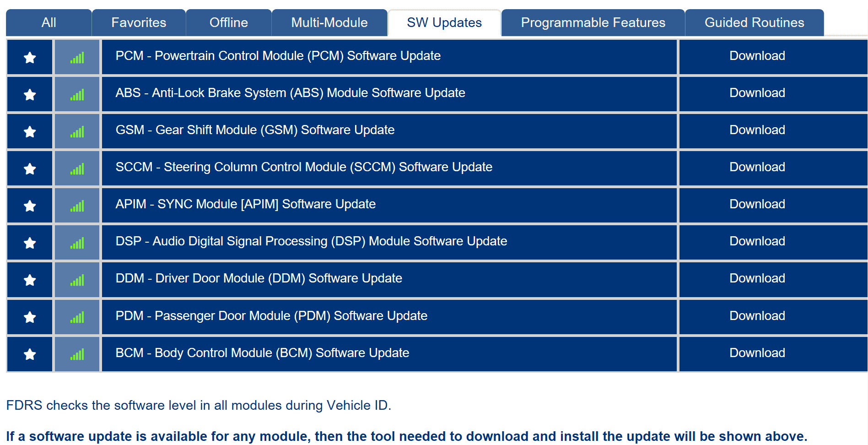Screen dimensions: 868x445
Task: Open the Guided Routines tab
Action: coord(754,22)
